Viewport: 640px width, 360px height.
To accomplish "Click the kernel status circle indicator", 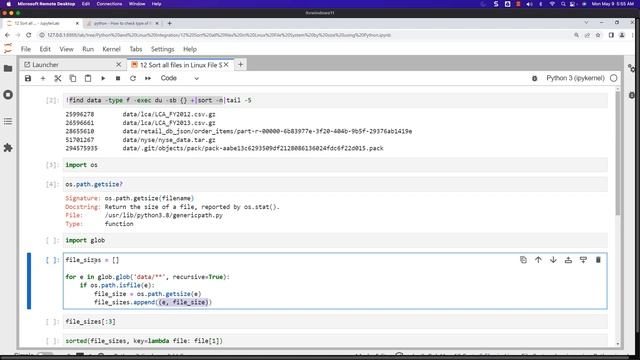I will tap(613, 78).
